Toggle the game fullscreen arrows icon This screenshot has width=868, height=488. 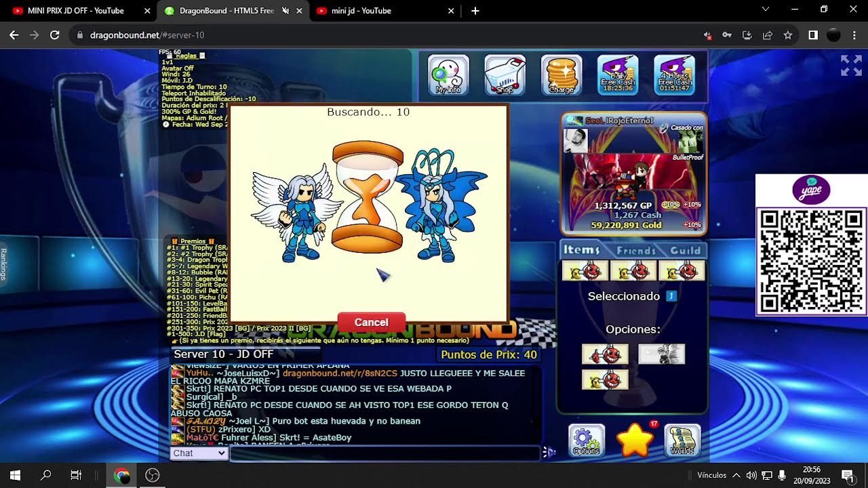[851, 65]
